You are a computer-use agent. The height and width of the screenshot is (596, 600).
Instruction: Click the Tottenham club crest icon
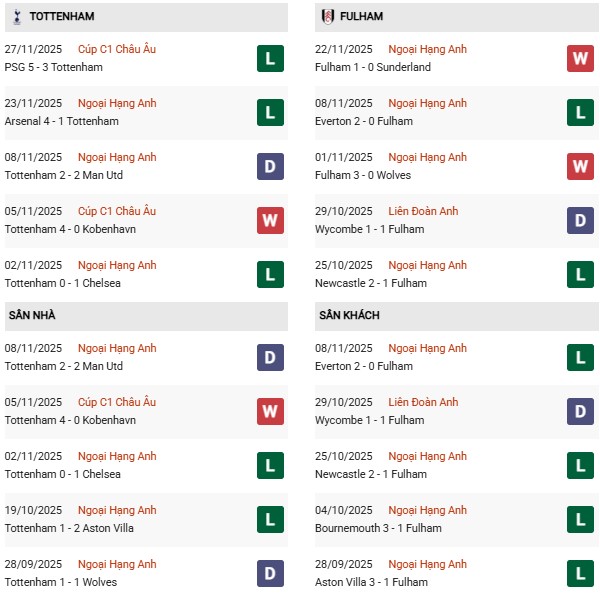(x=16, y=17)
